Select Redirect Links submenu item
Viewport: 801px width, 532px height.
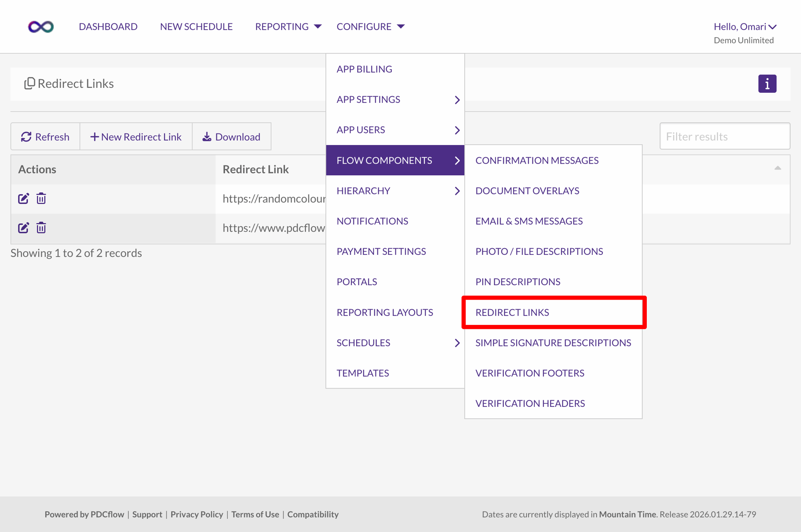click(x=553, y=312)
